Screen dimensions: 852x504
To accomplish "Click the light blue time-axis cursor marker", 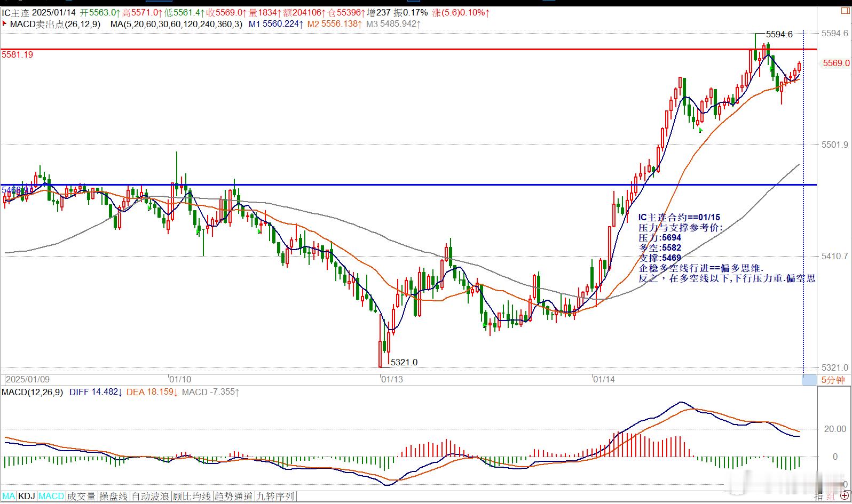I will point(810,380).
